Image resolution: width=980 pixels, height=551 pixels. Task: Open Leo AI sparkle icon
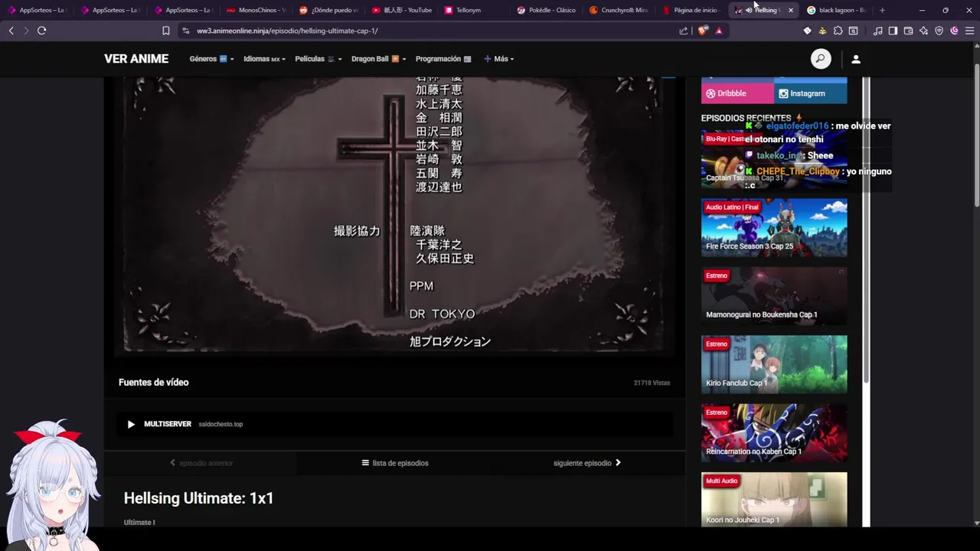point(923,31)
